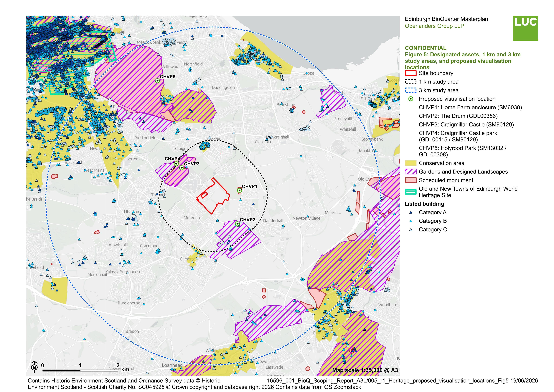Click the Historic Environment Scotland copyright notice
554x392 pixels.
194,384
